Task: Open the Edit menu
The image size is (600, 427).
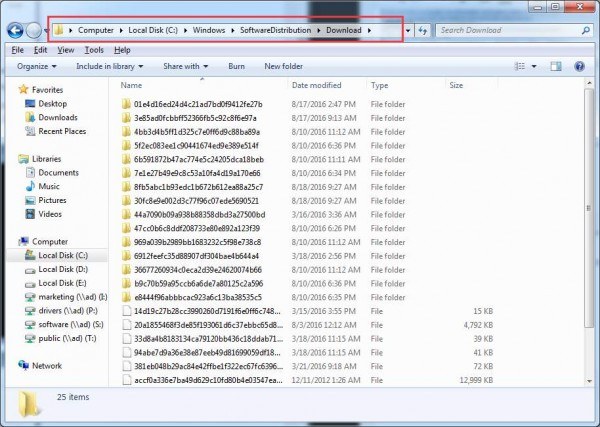Action: coord(40,50)
